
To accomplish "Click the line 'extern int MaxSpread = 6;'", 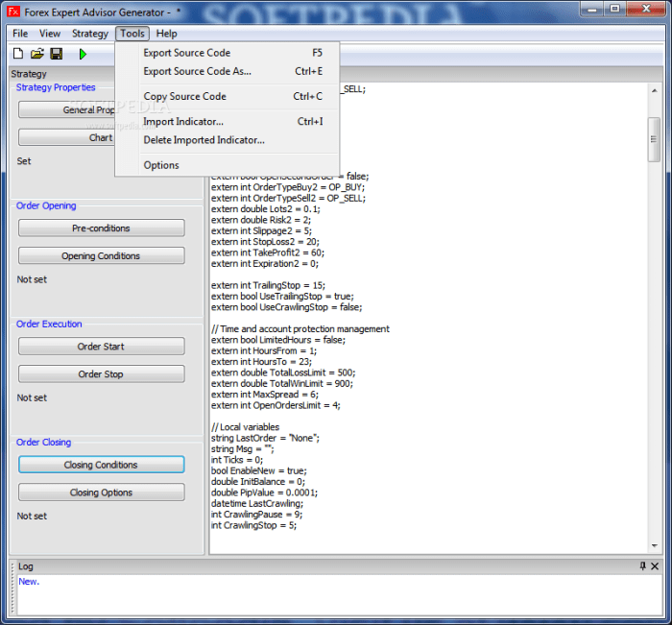I will [264, 395].
